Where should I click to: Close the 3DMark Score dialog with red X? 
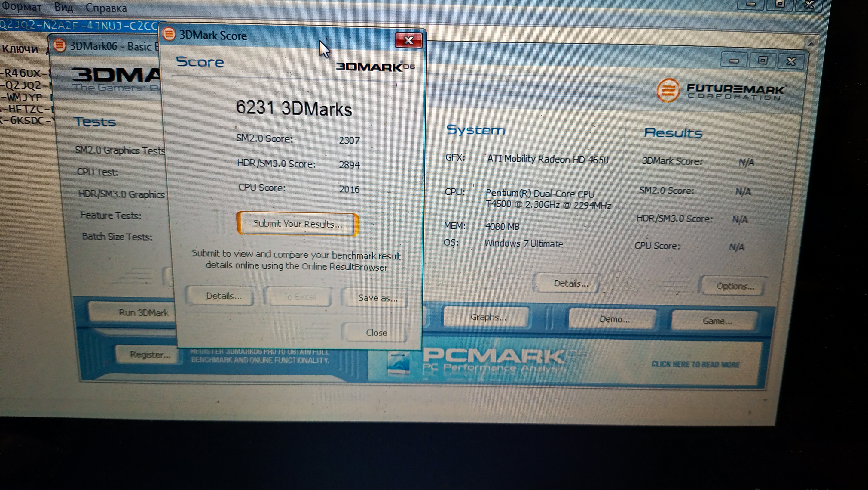coord(408,40)
